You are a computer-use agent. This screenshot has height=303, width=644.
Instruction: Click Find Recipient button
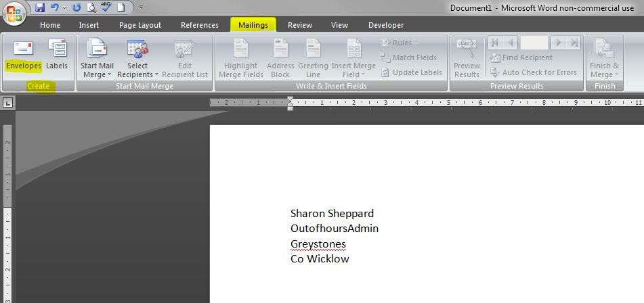click(x=521, y=57)
